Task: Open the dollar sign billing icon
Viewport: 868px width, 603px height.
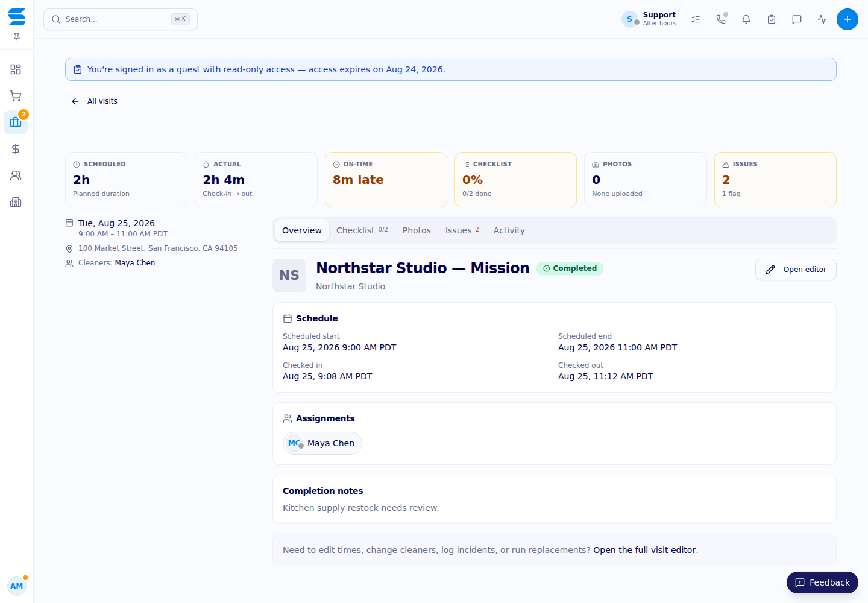Action: coord(16,149)
